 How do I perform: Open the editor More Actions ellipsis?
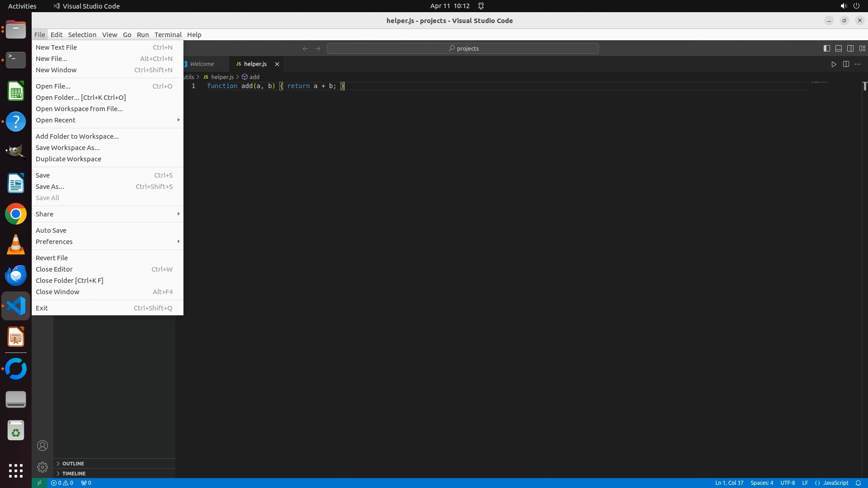point(858,64)
